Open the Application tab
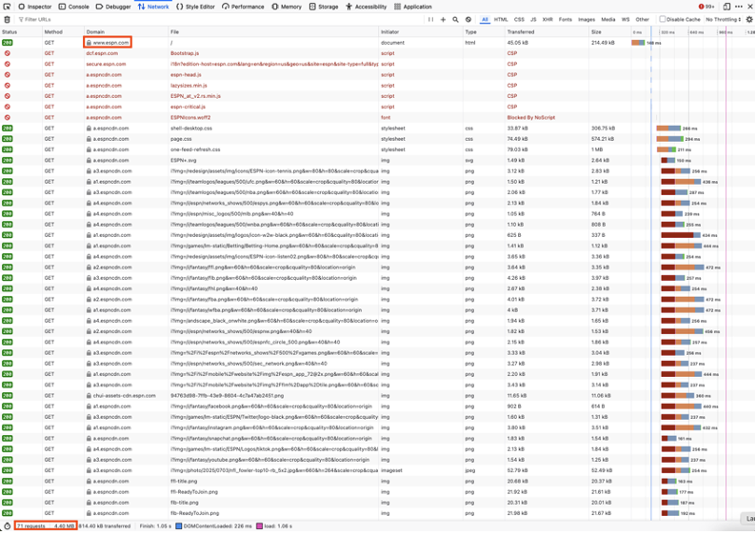 412,7
